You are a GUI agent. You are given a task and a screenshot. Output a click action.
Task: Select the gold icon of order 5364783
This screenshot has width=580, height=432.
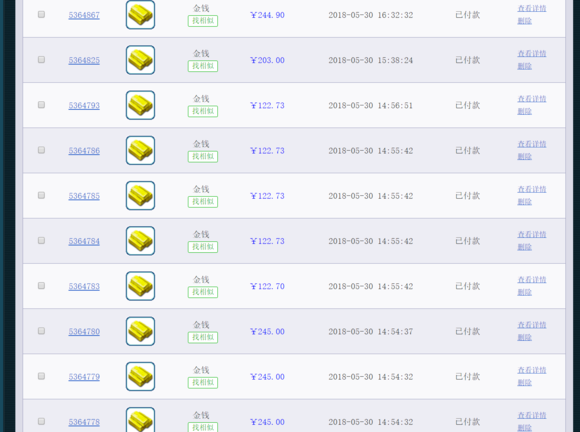pyautogui.click(x=140, y=286)
